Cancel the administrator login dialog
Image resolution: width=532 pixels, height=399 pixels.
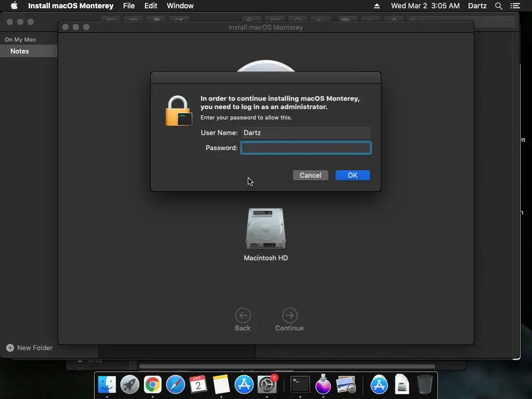click(311, 176)
